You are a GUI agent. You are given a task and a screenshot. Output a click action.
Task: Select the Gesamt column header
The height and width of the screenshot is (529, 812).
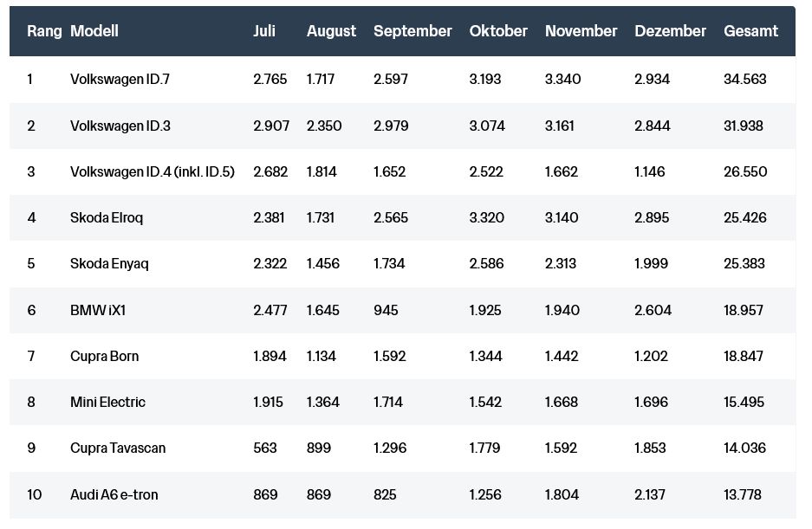click(x=750, y=31)
